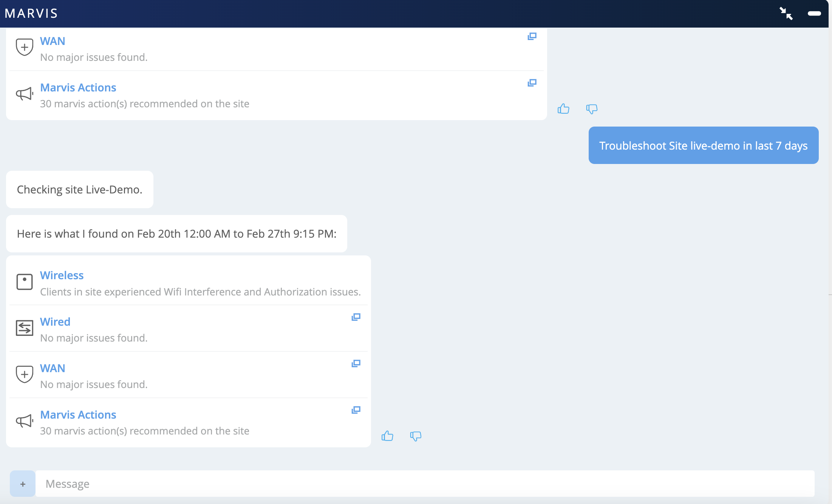The width and height of the screenshot is (832, 504).
Task: Open the upper Marvis Actions link
Action: pos(78,88)
